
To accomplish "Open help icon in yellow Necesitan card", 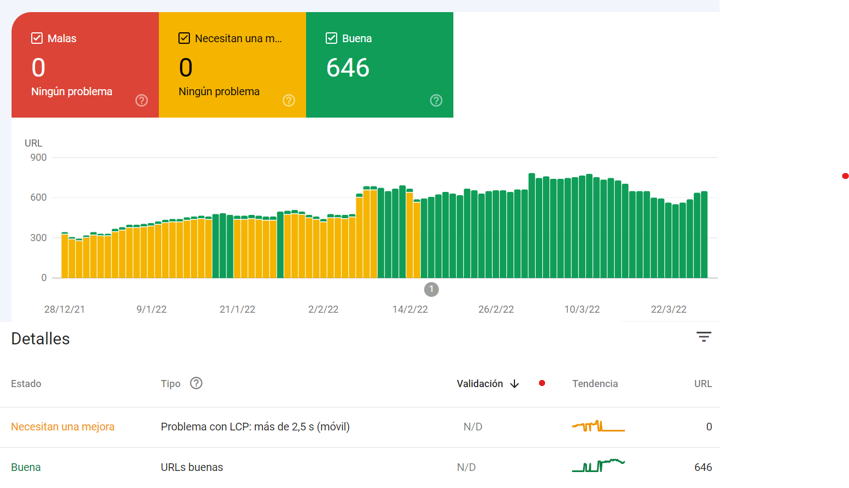I will [x=289, y=100].
